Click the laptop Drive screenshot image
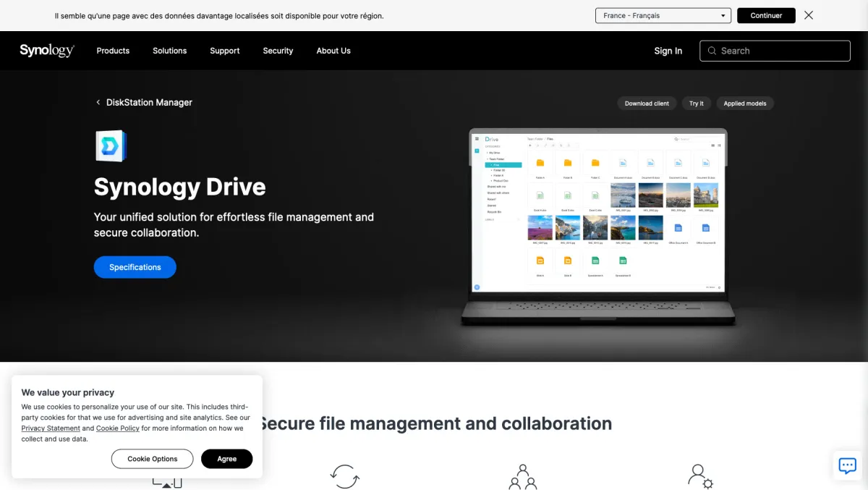 [598, 226]
